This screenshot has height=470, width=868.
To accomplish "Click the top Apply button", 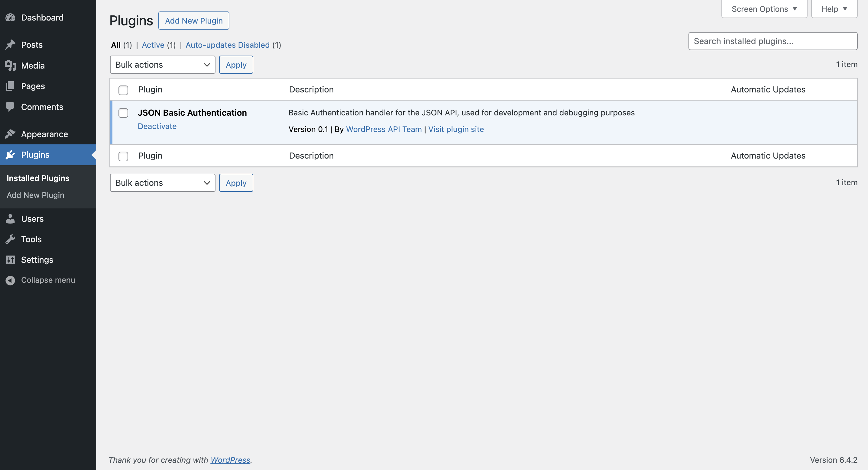I will (x=236, y=65).
